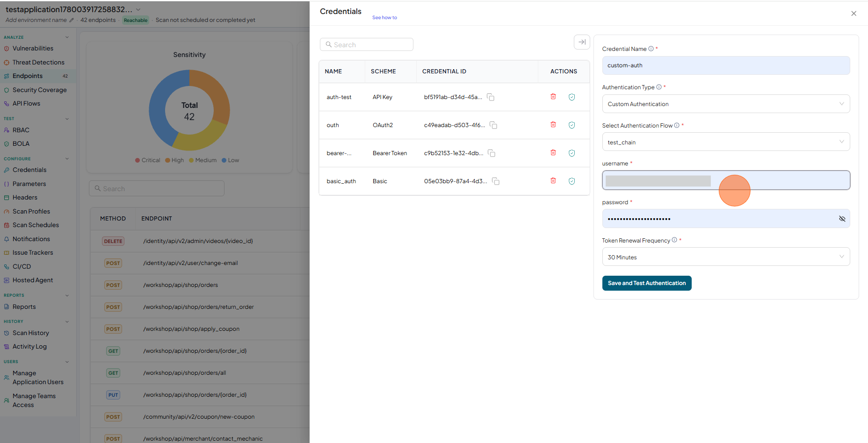Copy the outh credential ID
This screenshot has width=868, height=443.
click(x=493, y=125)
